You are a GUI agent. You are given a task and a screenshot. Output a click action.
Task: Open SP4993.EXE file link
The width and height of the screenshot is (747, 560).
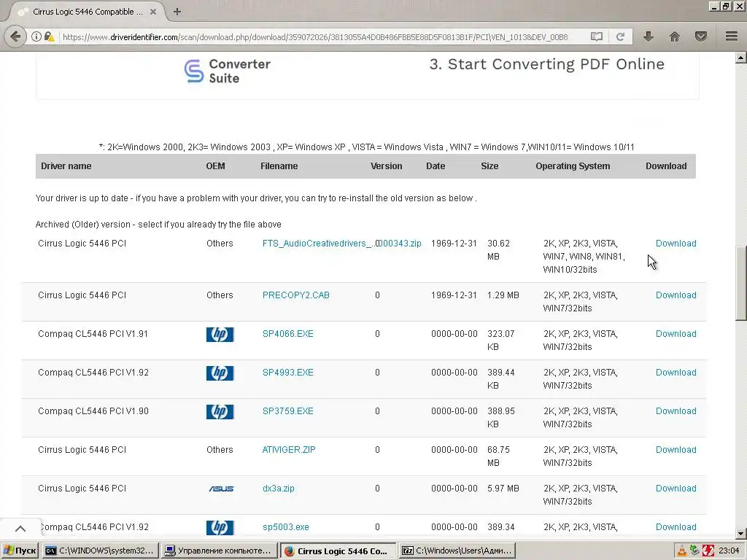pyautogui.click(x=287, y=373)
